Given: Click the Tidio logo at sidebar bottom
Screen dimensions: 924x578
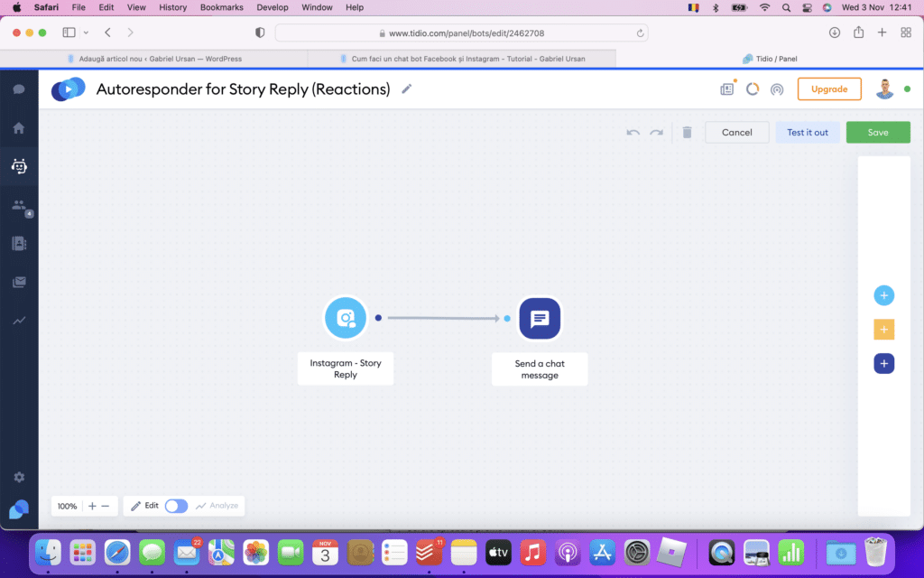Looking at the screenshot, I should [x=19, y=509].
